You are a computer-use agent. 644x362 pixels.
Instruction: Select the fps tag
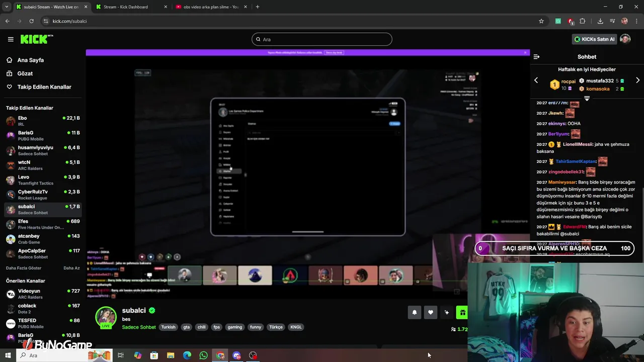pos(216,327)
